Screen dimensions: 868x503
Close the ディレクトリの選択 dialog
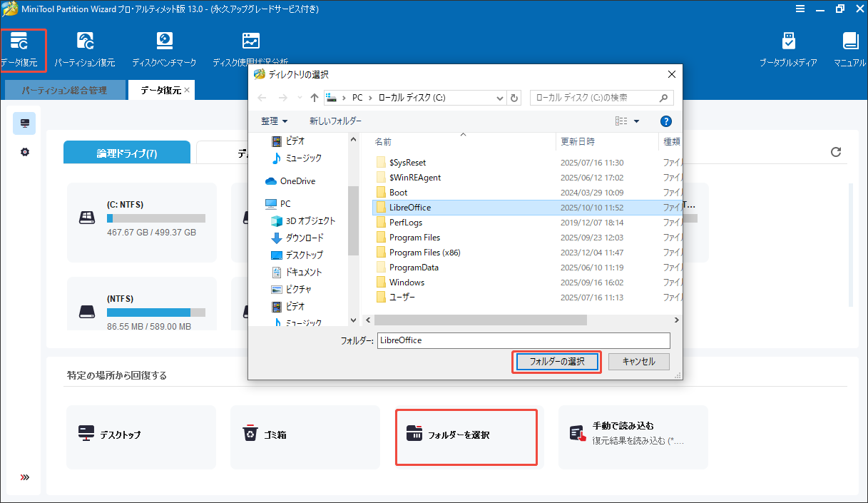[671, 74]
